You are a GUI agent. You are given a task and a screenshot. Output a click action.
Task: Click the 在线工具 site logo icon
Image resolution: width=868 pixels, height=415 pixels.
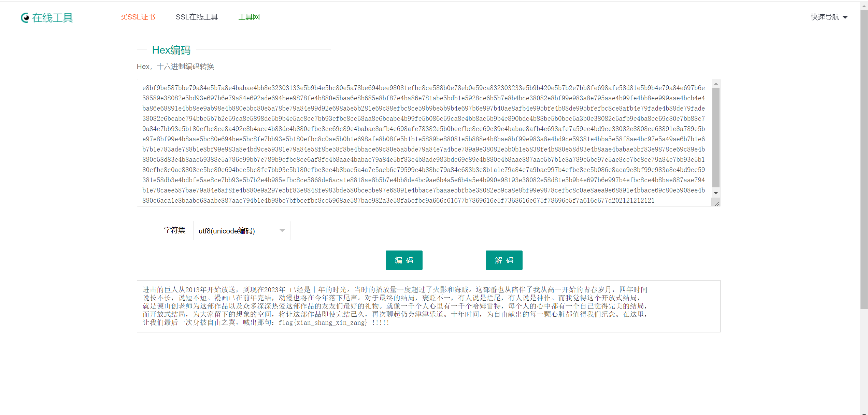click(x=25, y=17)
